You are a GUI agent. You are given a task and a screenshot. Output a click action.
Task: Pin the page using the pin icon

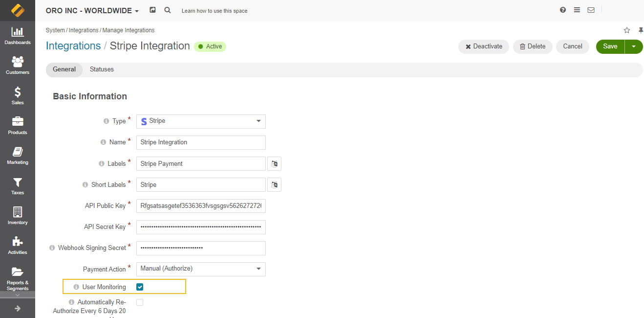(641, 30)
